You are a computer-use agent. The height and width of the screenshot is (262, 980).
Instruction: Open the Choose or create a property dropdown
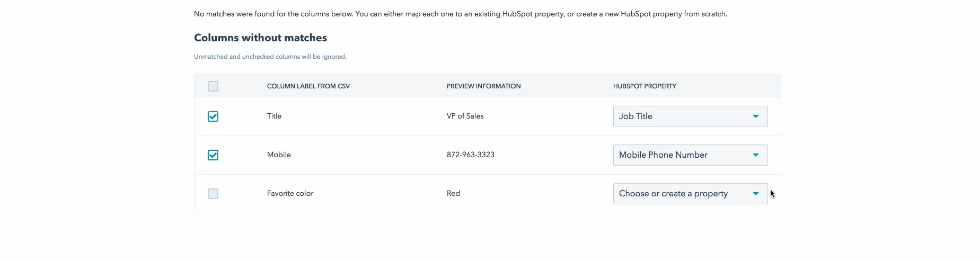point(683,194)
